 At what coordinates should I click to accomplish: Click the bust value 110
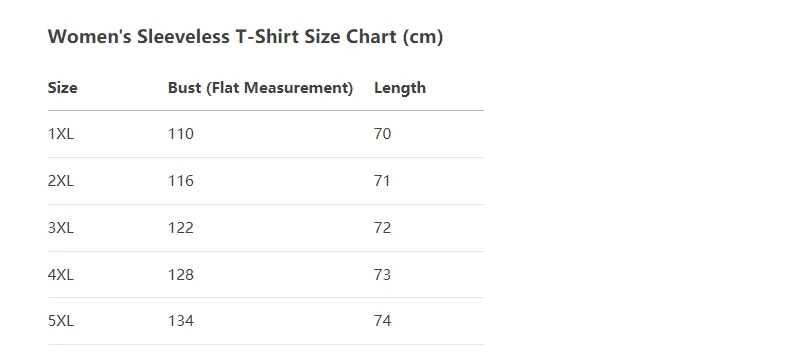point(180,134)
